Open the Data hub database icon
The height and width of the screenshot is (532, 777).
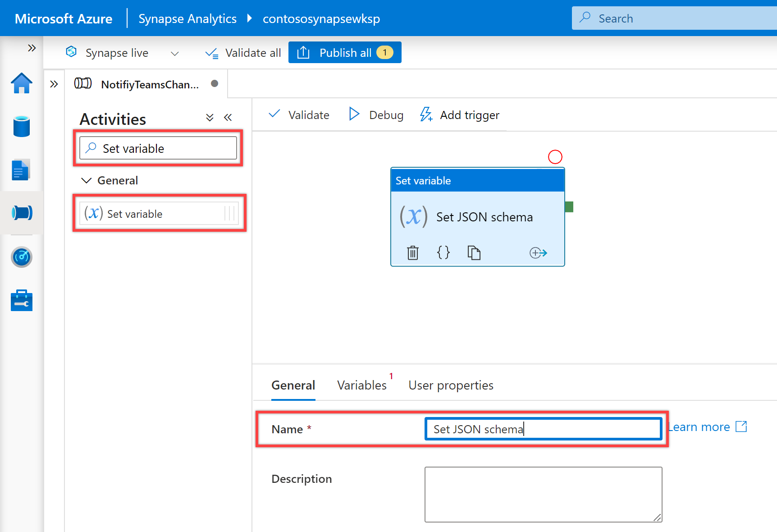pos(22,126)
